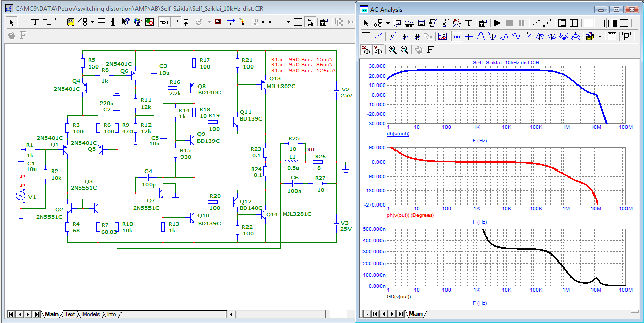Zoom in on the AC Analysis plot

pos(393,50)
